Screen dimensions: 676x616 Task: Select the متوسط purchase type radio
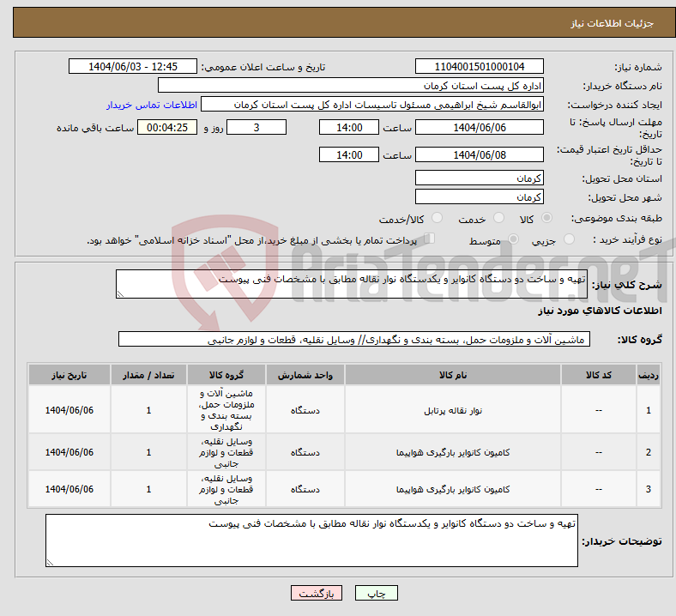tap(513, 239)
